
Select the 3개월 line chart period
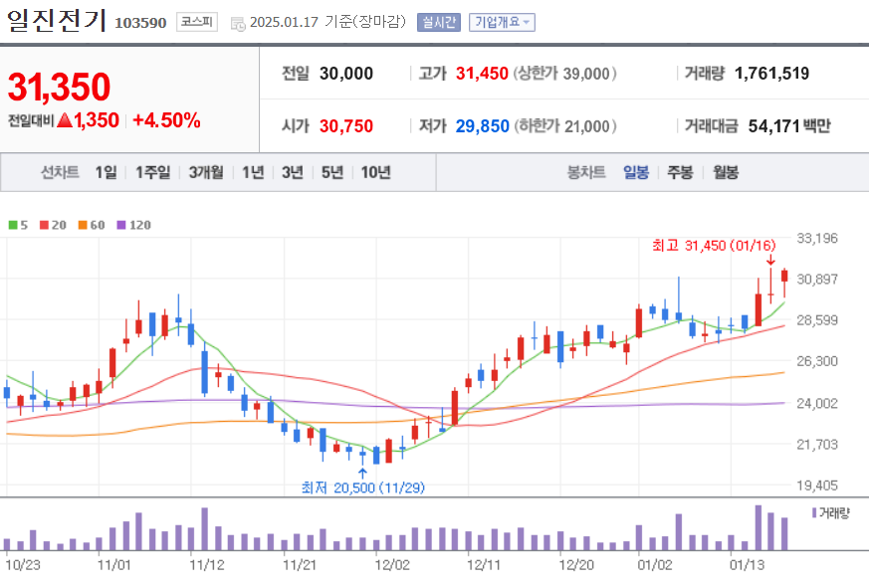click(x=206, y=172)
